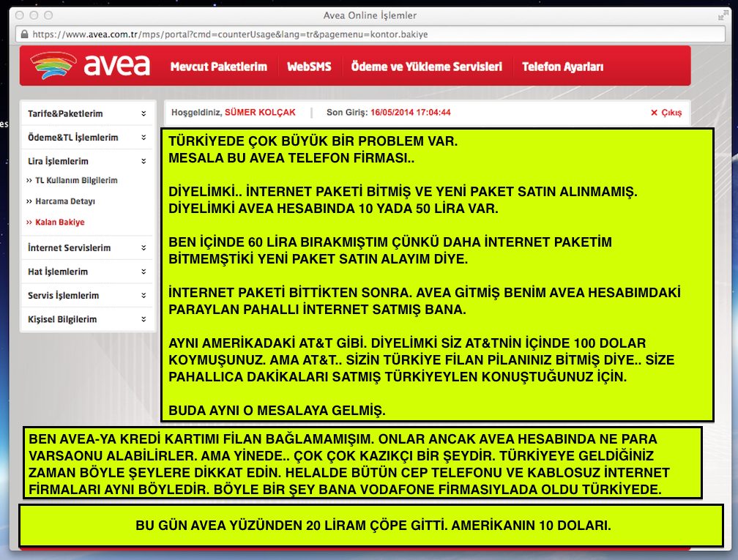Open Mevcut Paketlerim menu
This screenshot has height=560, width=738.
coord(218,67)
